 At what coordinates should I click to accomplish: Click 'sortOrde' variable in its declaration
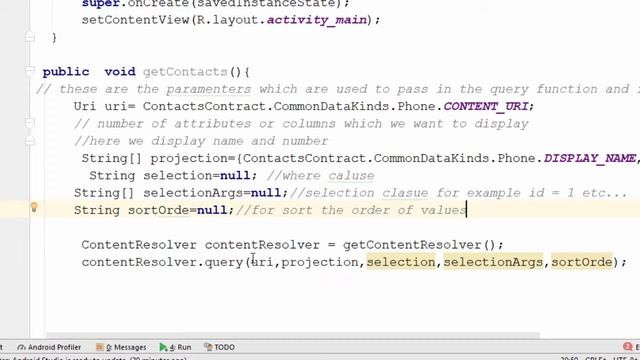[158, 210]
